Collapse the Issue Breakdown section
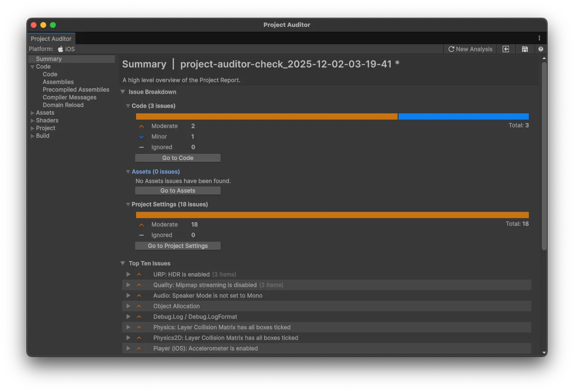 (x=123, y=92)
